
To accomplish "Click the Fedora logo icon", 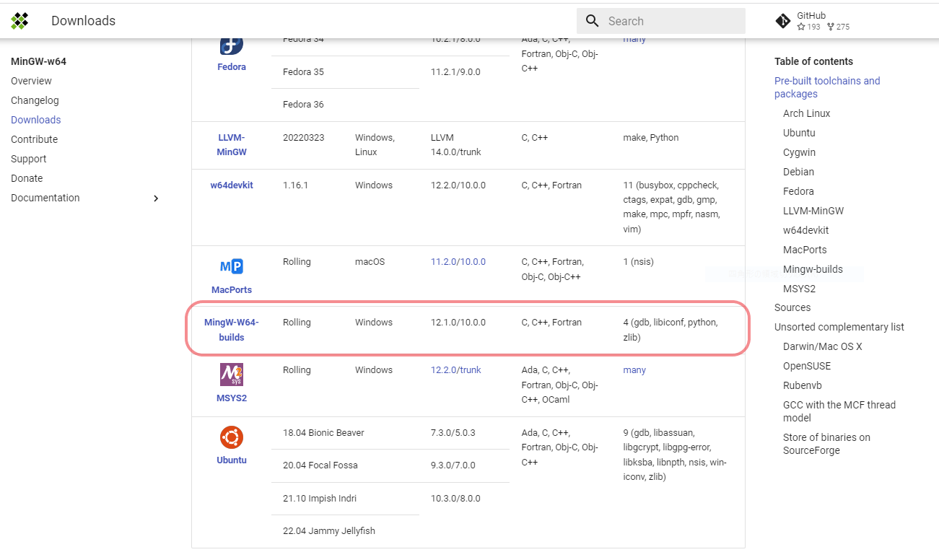I will pos(232,45).
